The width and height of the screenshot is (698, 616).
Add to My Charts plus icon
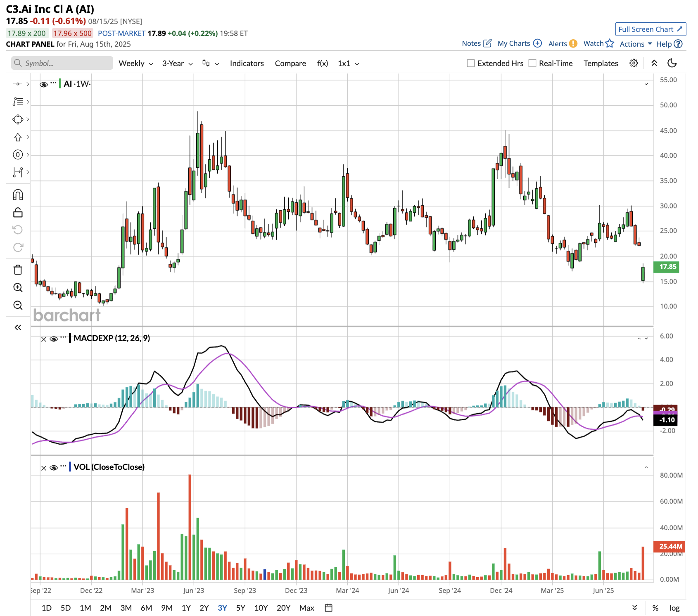(537, 43)
